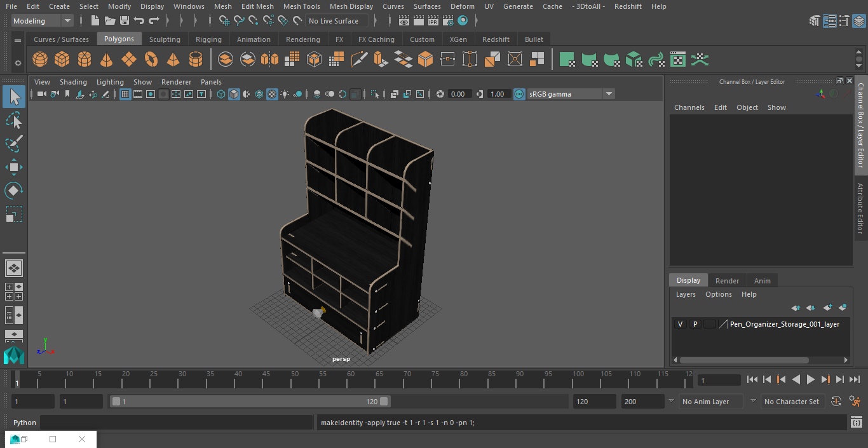This screenshot has height=448, width=868.
Task: Switch to the Sculpting shelf tab
Action: coord(165,39)
